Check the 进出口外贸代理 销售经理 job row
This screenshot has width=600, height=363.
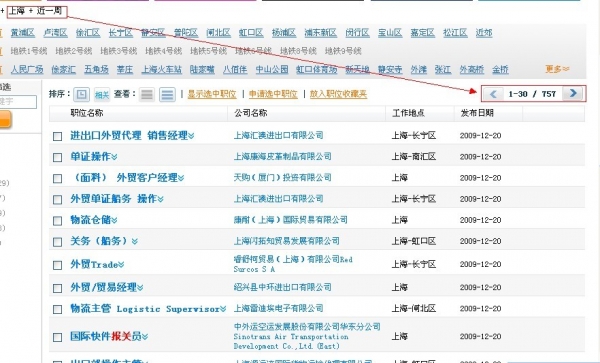click(x=57, y=136)
